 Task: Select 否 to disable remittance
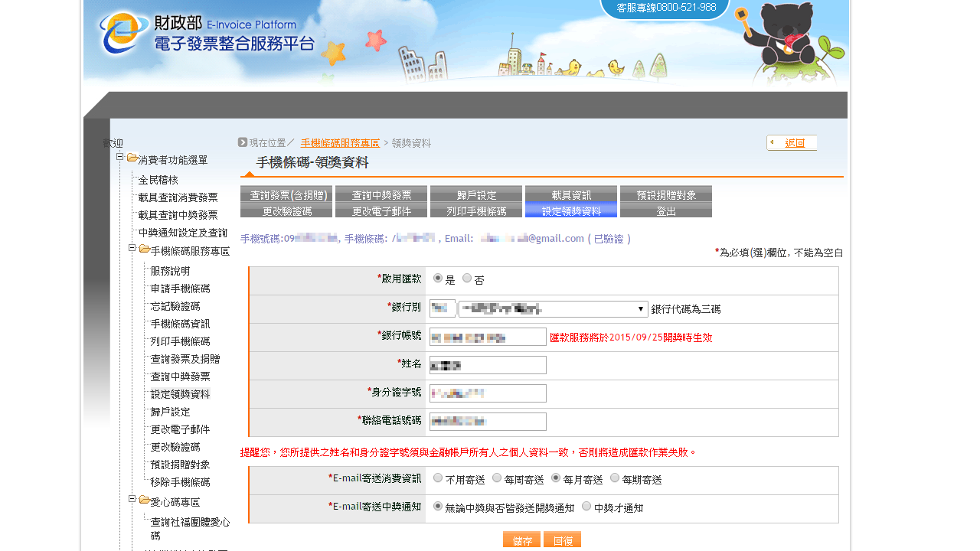[467, 279]
